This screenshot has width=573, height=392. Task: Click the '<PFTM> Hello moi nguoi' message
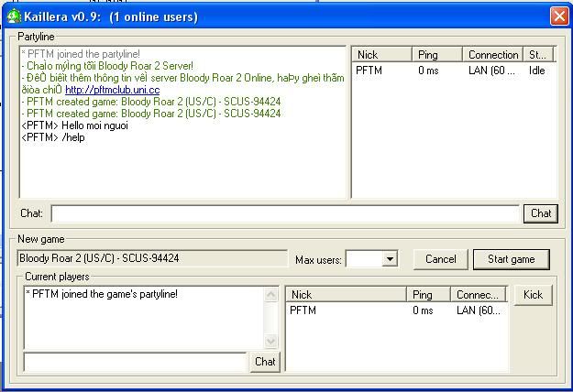75,125
